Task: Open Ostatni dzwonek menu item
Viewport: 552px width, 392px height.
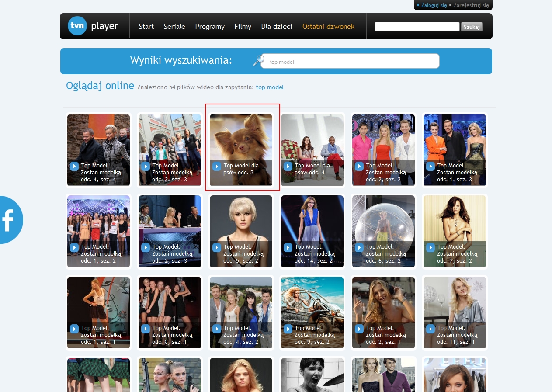Action: [x=328, y=27]
